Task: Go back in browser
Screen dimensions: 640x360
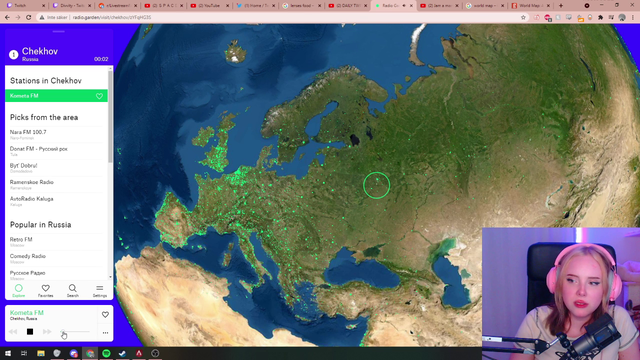Action: 7,18
